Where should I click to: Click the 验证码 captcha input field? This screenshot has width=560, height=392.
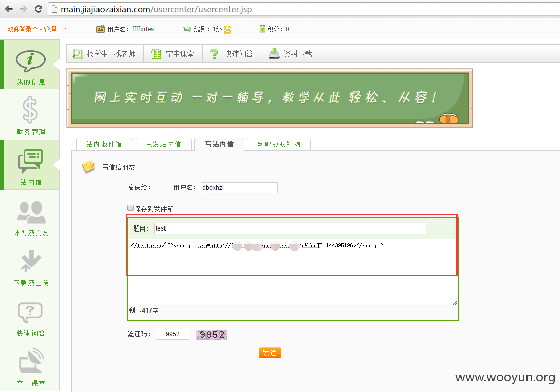173,334
